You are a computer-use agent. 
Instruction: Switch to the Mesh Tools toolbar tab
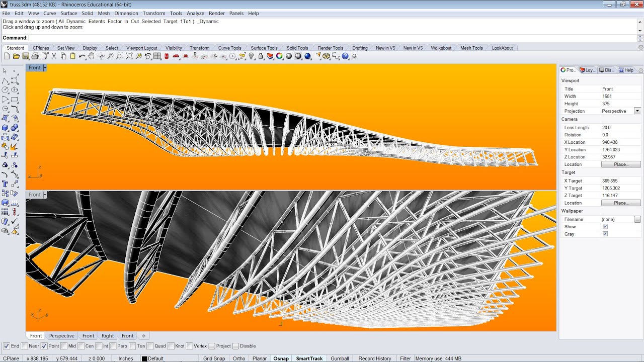(x=471, y=48)
